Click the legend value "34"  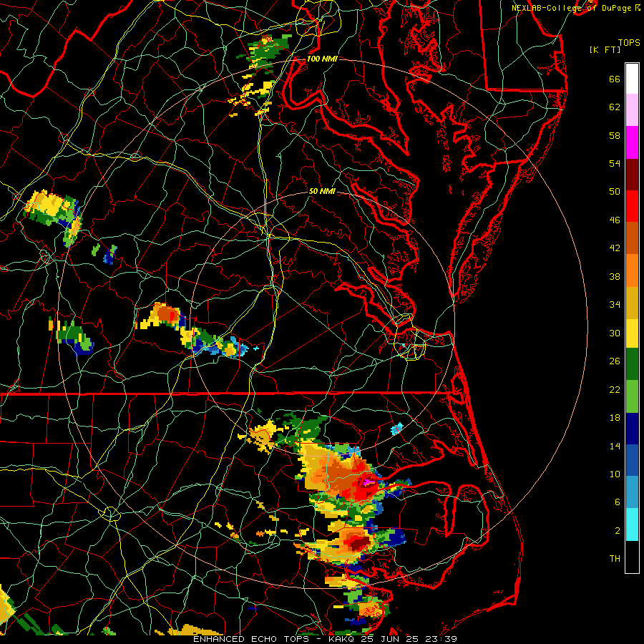pos(615,304)
